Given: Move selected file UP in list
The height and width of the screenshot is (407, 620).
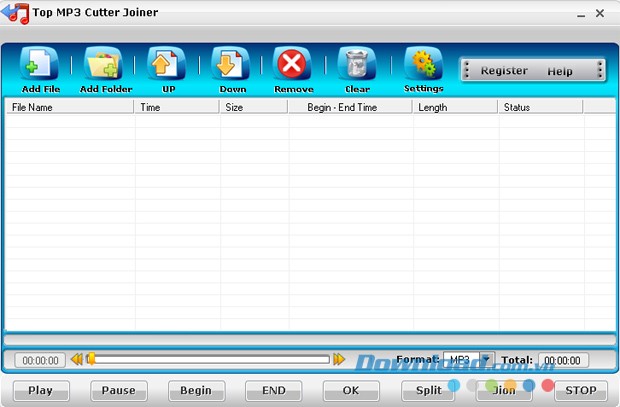Looking at the screenshot, I should (x=167, y=65).
